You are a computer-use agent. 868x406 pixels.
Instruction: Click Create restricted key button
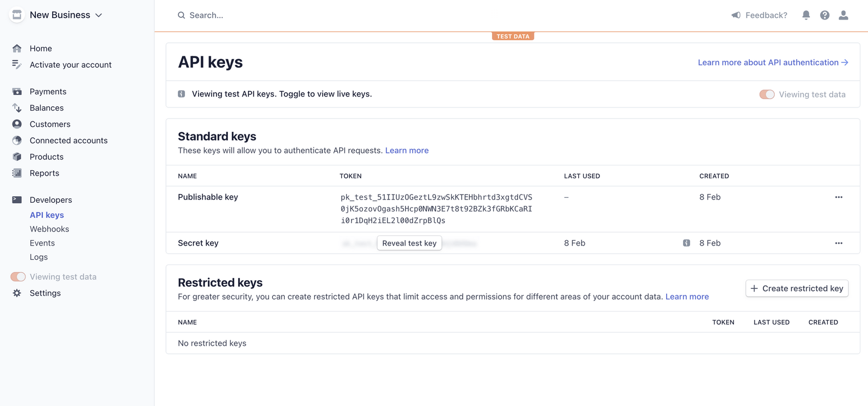point(796,288)
